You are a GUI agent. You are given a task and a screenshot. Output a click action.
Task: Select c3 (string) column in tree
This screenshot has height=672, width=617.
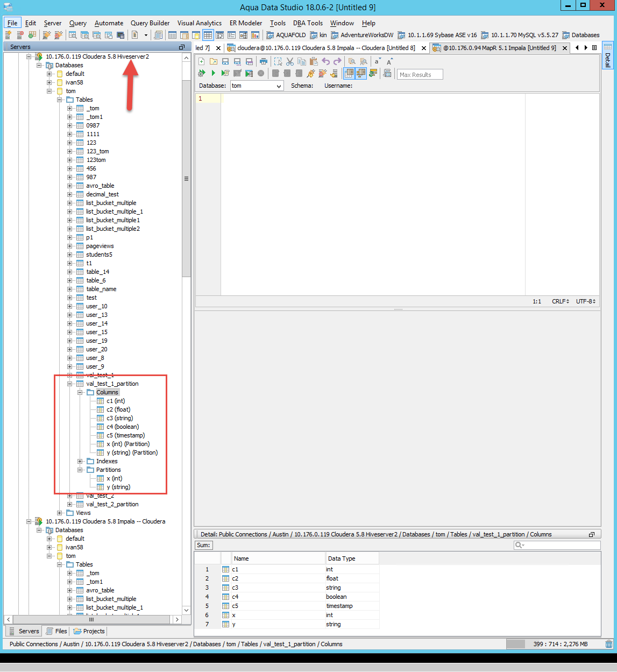pyautogui.click(x=119, y=418)
